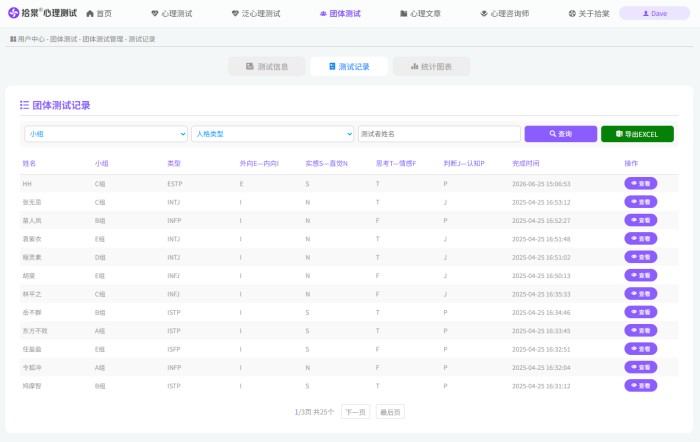Select the name cell 东方不败
The height and width of the screenshot is (442, 700).
click(x=35, y=331)
